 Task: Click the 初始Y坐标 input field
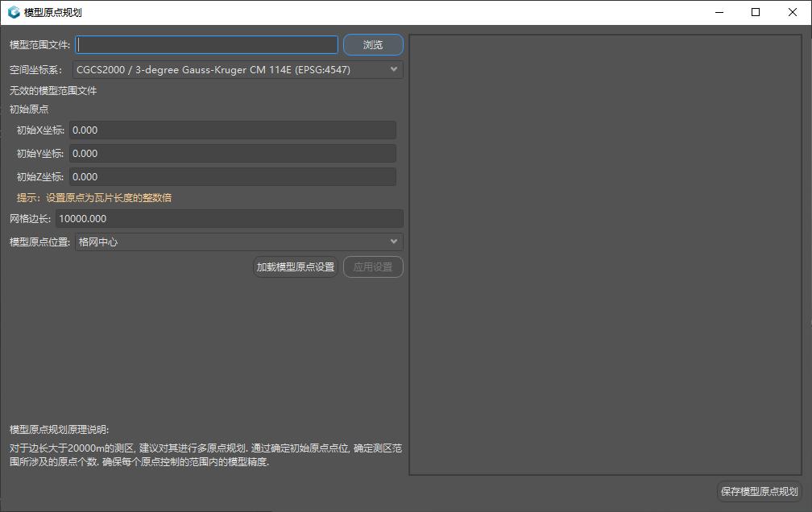pyautogui.click(x=233, y=153)
